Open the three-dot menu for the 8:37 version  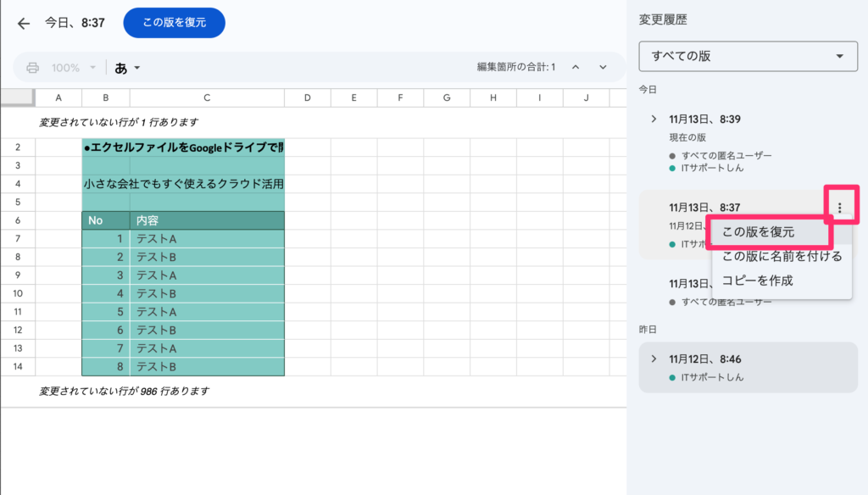839,207
